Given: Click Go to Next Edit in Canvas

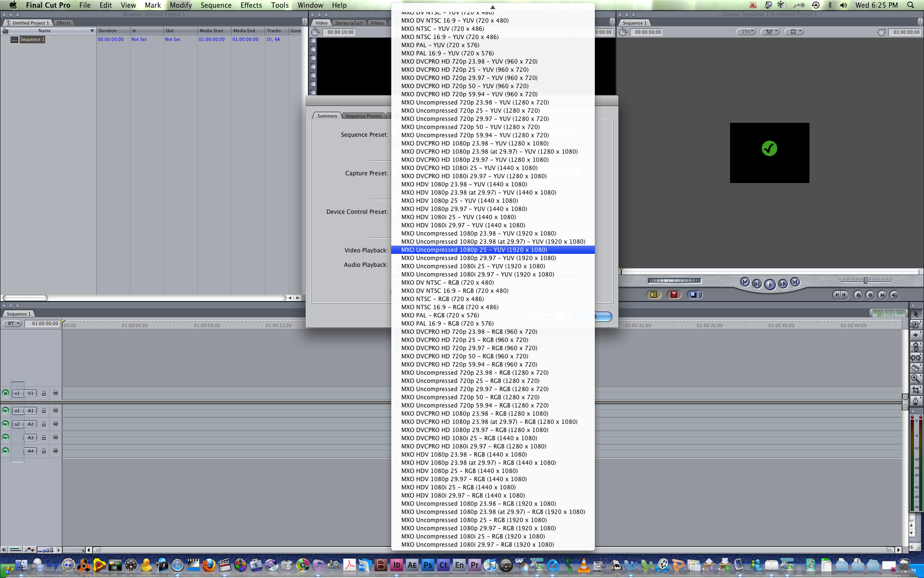Looking at the screenshot, I should tap(795, 282).
